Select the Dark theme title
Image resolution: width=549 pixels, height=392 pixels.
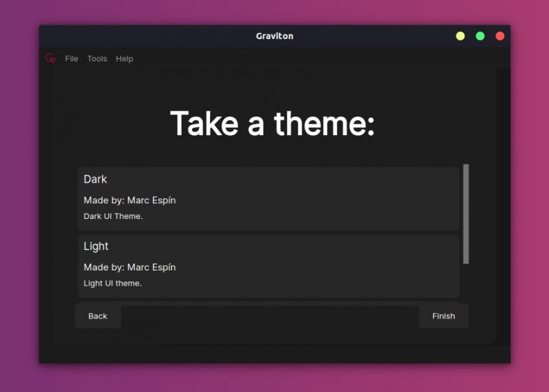pyautogui.click(x=95, y=179)
